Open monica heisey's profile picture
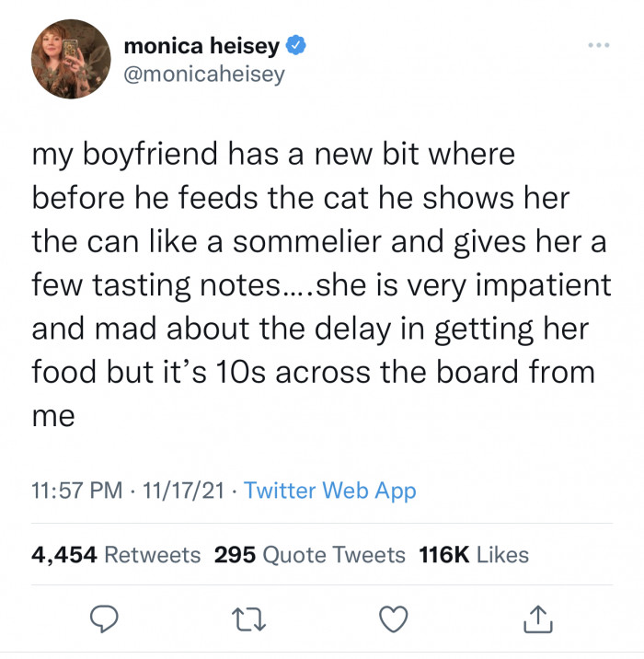 pos(71,59)
